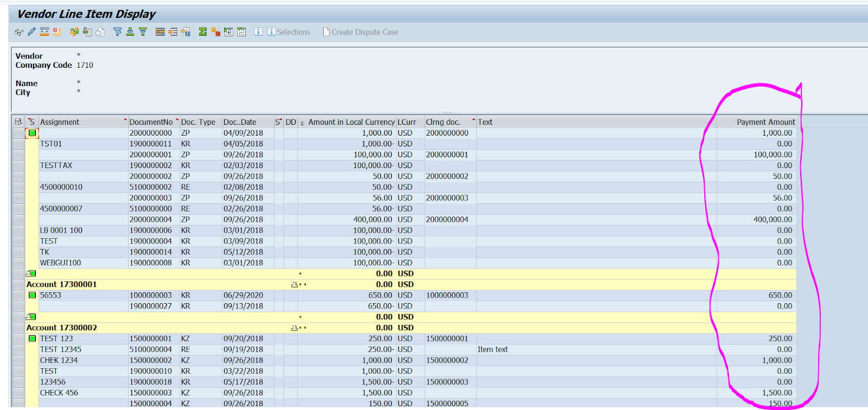Click clearing document 2000000004

[447, 220]
